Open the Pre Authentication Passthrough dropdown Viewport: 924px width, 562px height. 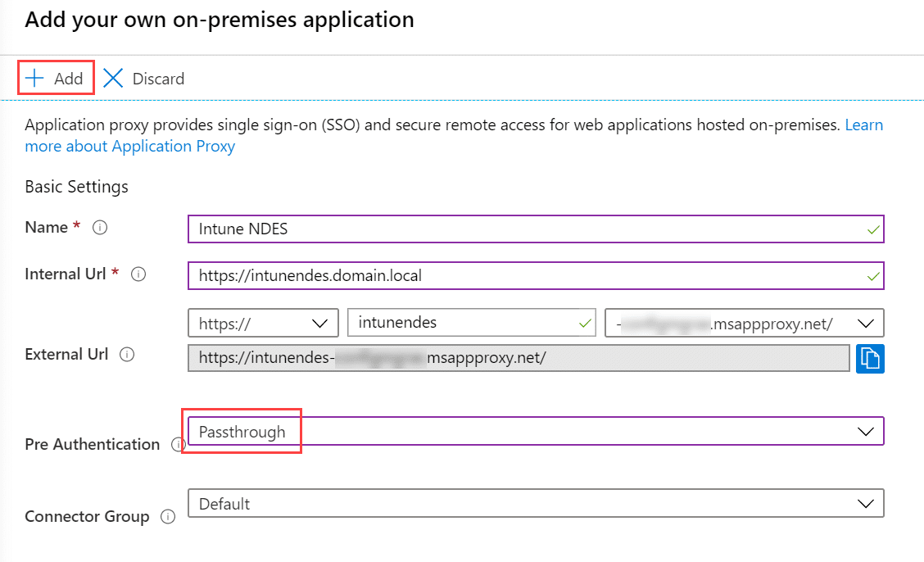[536, 431]
